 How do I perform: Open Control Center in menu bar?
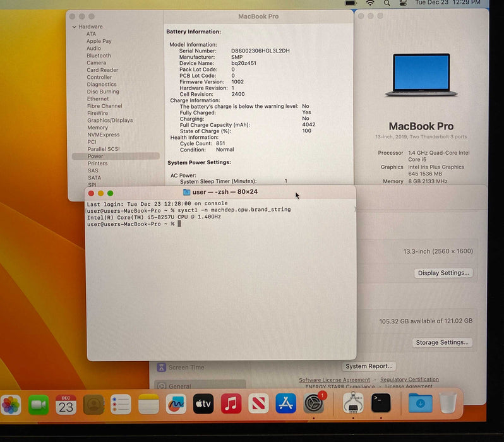(403, 3)
